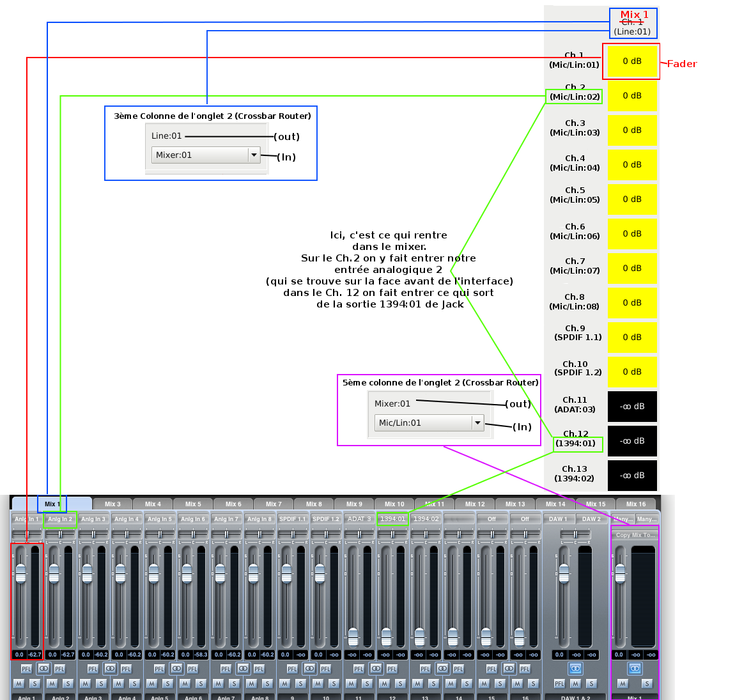Click the Mix 1 master fader handle
Viewport: 735px width, 700px height.
coord(620,573)
